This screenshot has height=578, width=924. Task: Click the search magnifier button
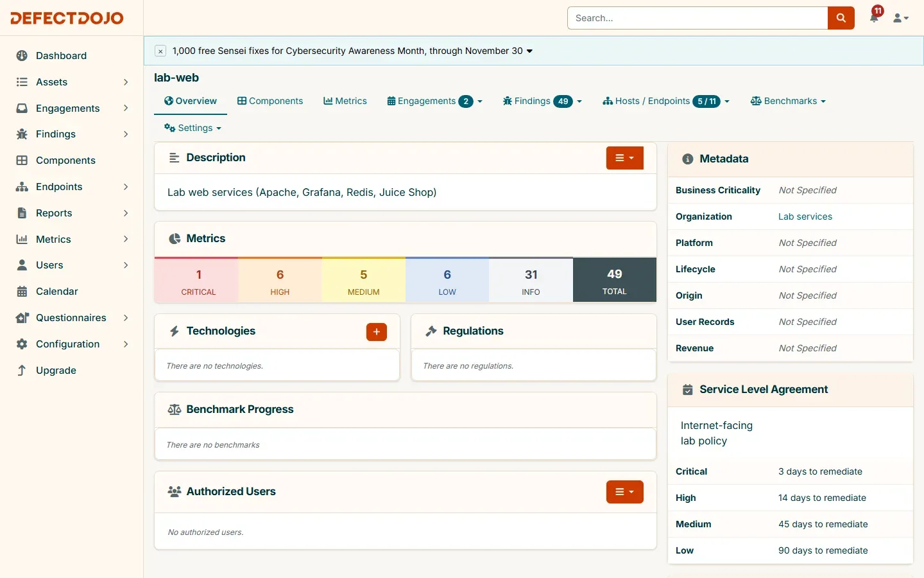click(x=841, y=18)
